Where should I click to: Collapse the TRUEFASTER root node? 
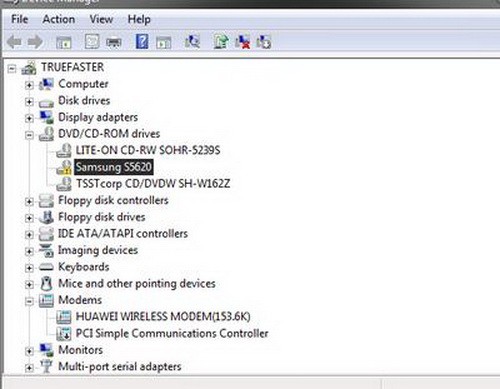coord(12,69)
